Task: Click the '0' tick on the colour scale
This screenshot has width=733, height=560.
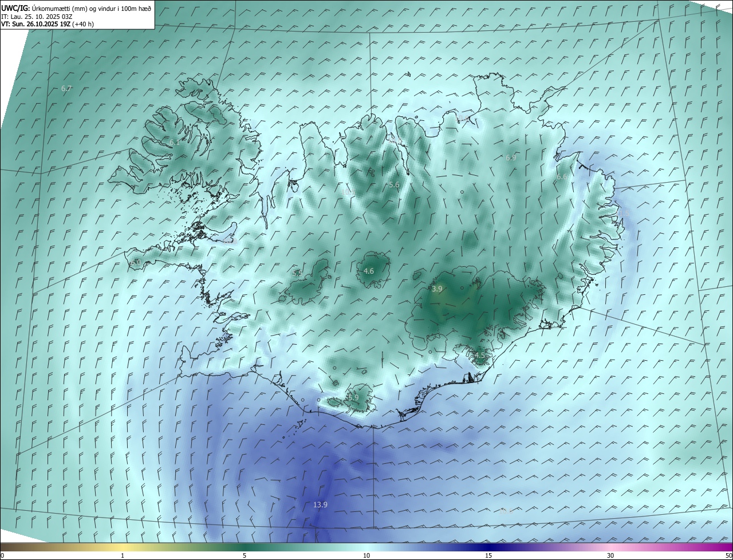Action: point(2,555)
